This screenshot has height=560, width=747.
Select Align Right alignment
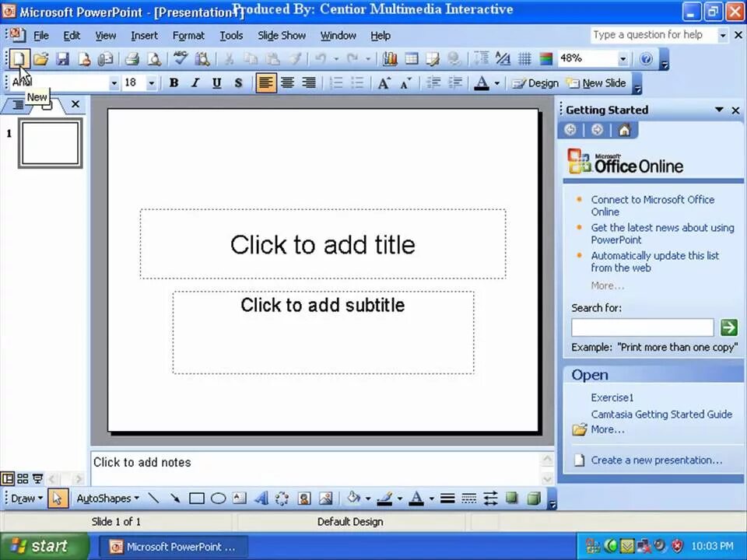tap(309, 83)
